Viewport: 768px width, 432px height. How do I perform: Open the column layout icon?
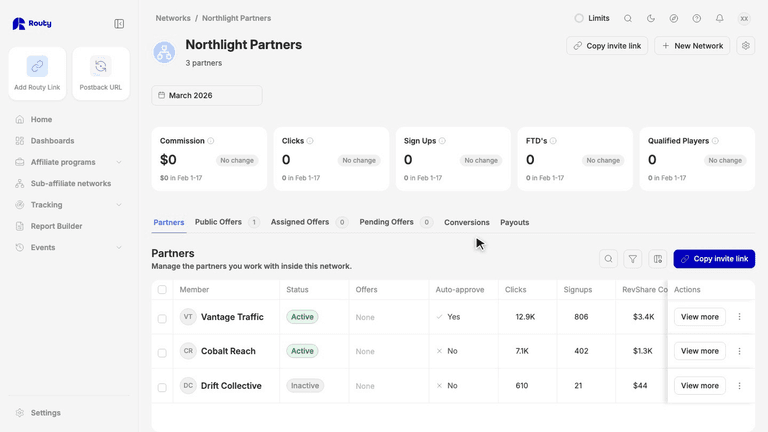[658, 259]
